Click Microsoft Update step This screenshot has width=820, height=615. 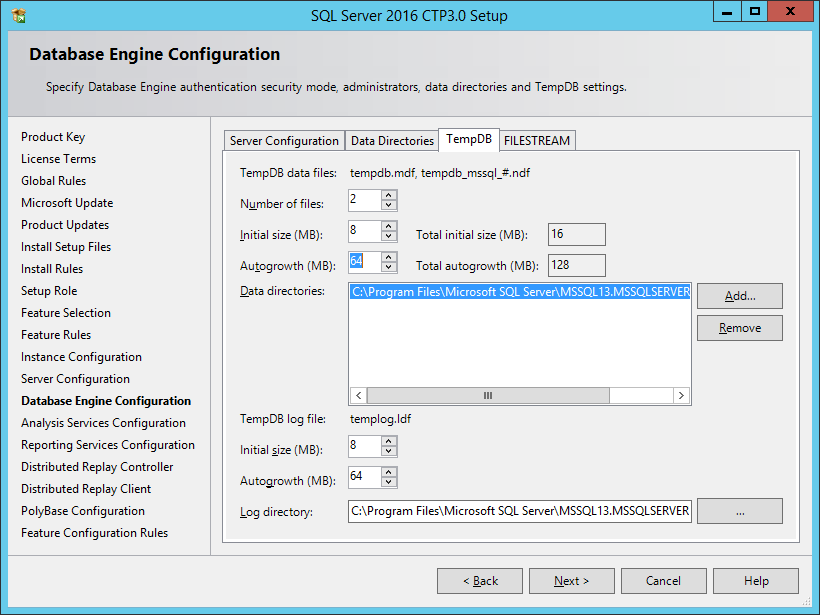[x=67, y=203]
